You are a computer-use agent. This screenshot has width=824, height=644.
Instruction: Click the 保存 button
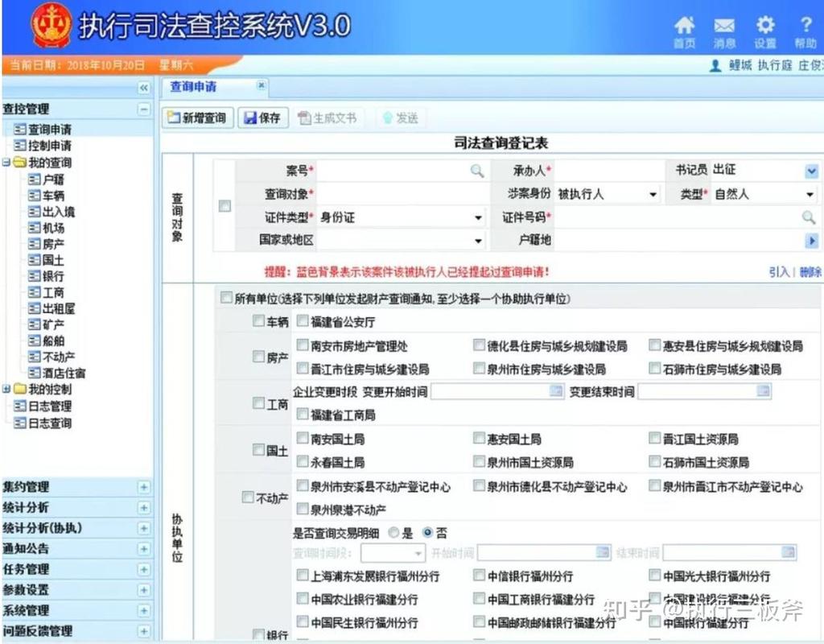click(x=263, y=118)
